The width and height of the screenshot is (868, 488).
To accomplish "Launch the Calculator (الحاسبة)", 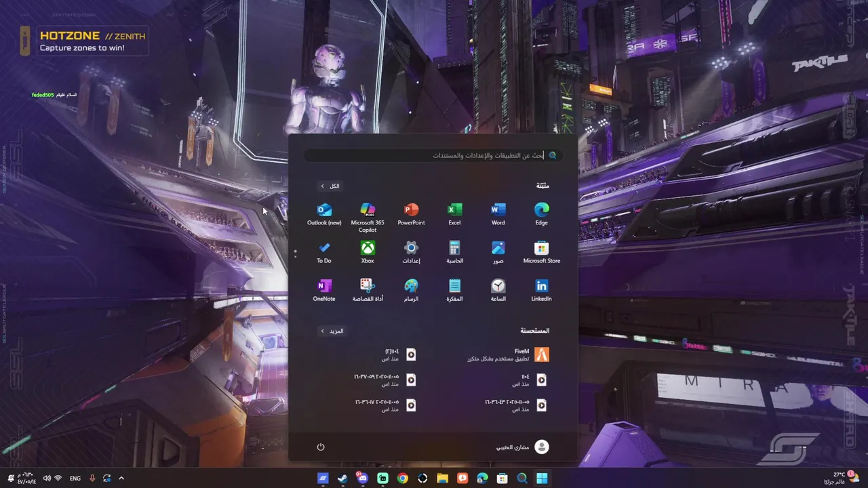I will [x=454, y=252].
